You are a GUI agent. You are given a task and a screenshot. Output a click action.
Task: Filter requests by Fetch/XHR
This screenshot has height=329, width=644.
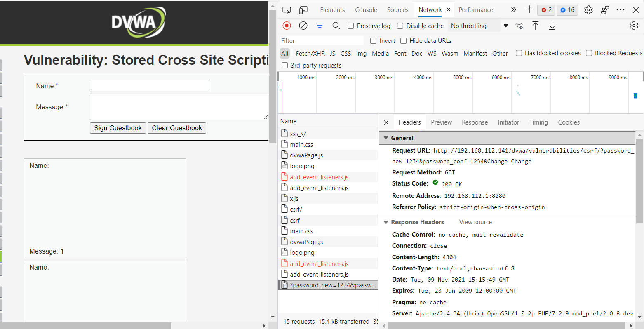[310, 54]
